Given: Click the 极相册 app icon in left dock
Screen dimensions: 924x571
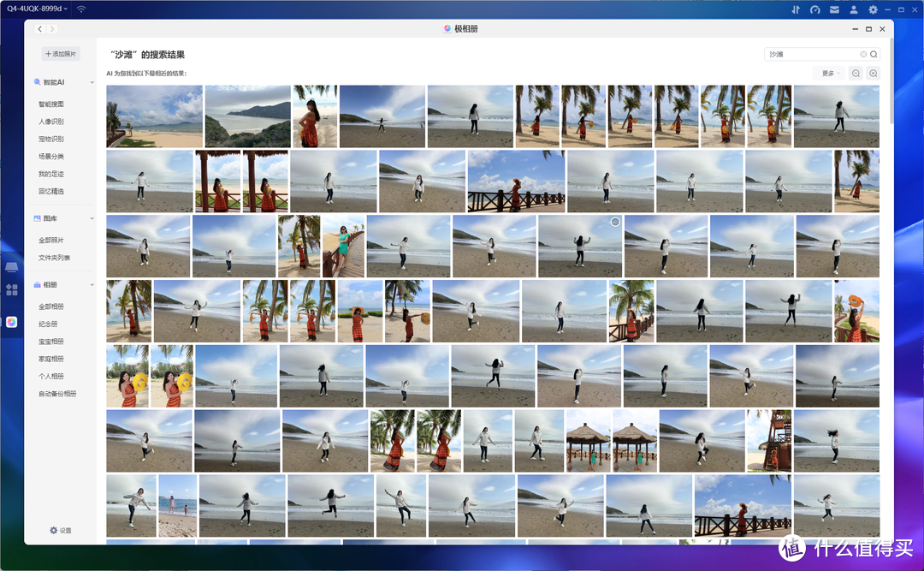Looking at the screenshot, I should (12, 322).
